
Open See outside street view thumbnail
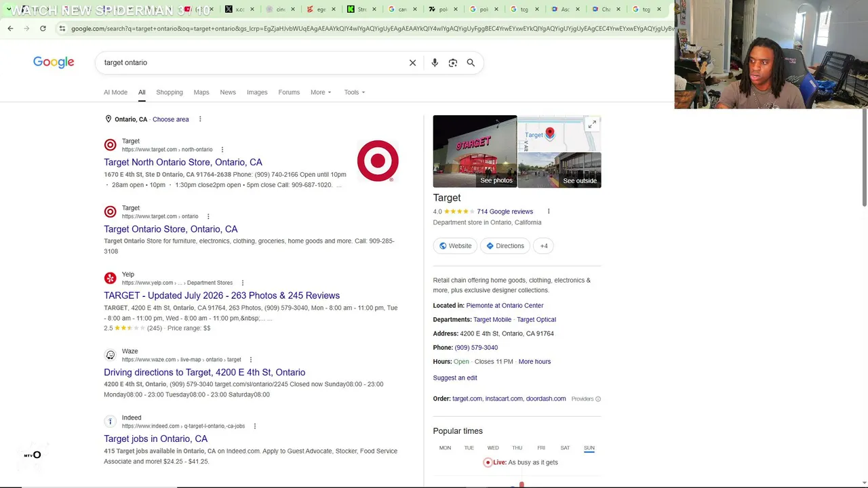(x=559, y=170)
